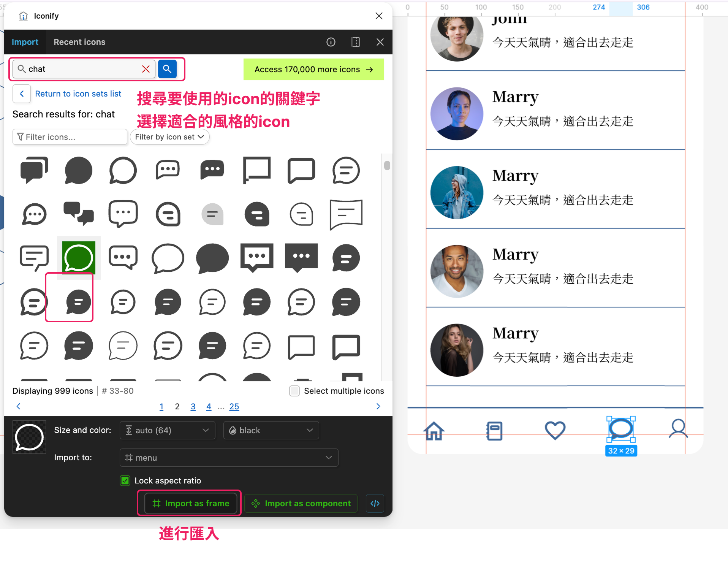Go to results page 3
Viewport: 728px width, 561px height.
coord(193,406)
